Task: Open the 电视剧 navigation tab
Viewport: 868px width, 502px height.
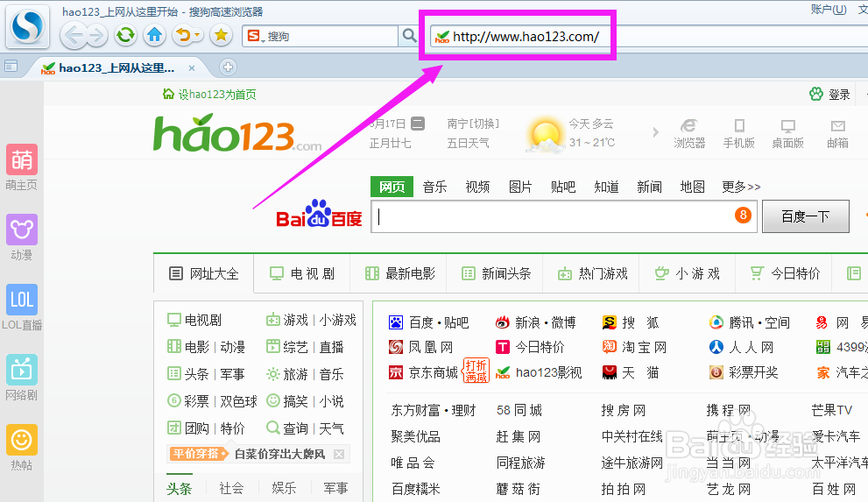Action: click(301, 273)
